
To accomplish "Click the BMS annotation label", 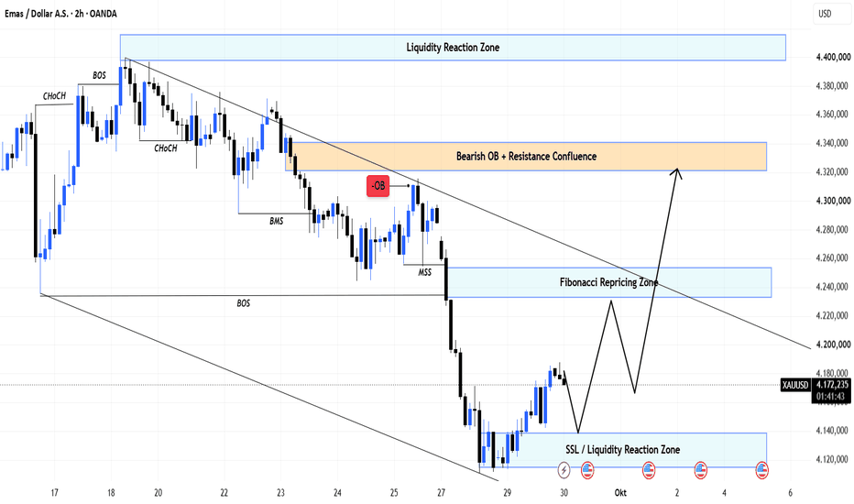I will click(276, 221).
